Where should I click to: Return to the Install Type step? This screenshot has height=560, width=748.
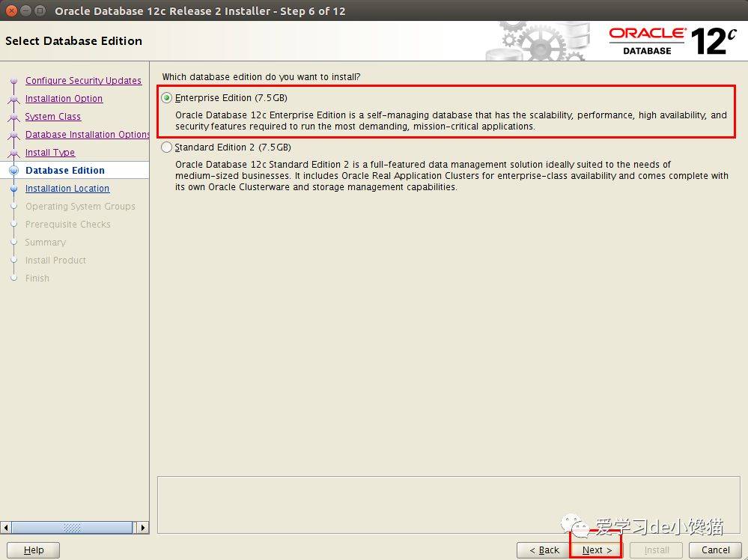[x=50, y=153]
